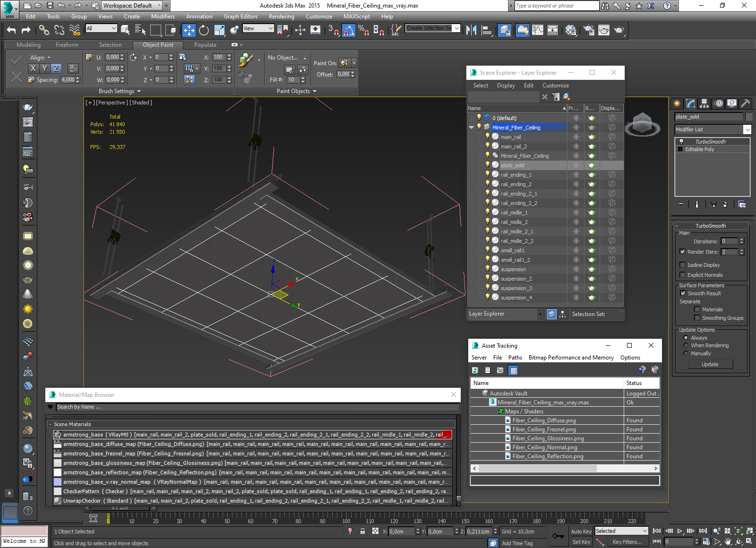Click the help icon in left sidebar
This screenshot has height=548, width=756.
pos(28,511)
